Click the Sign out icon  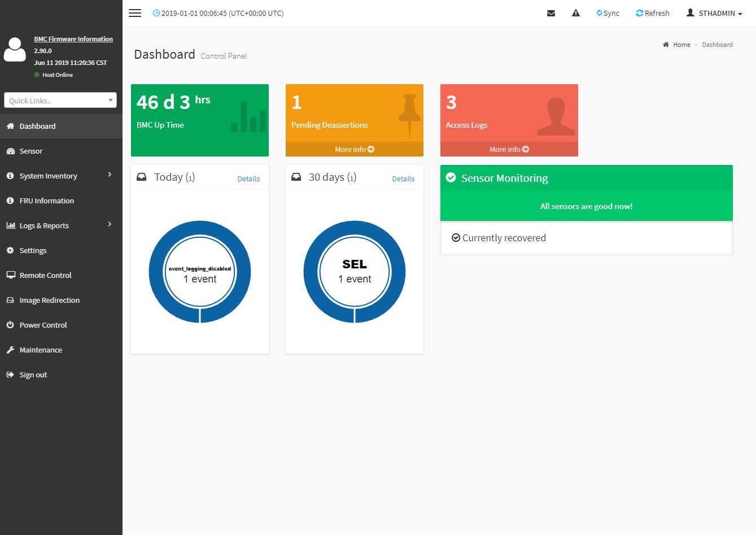click(10, 375)
